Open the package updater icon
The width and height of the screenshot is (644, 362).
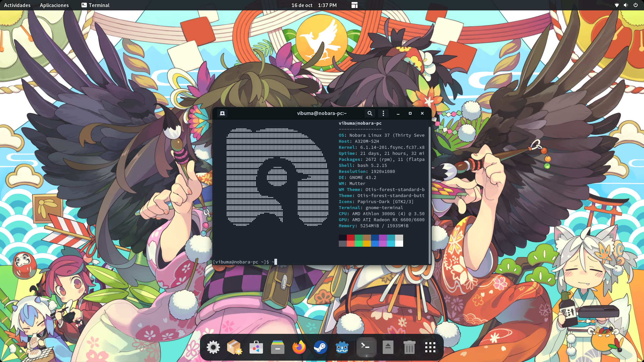[x=235, y=347]
